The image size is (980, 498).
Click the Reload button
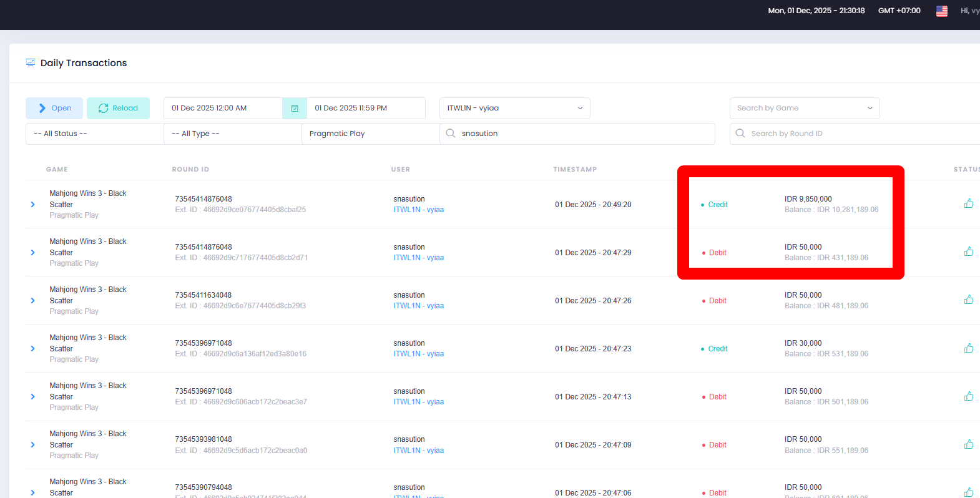[x=118, y=108]
